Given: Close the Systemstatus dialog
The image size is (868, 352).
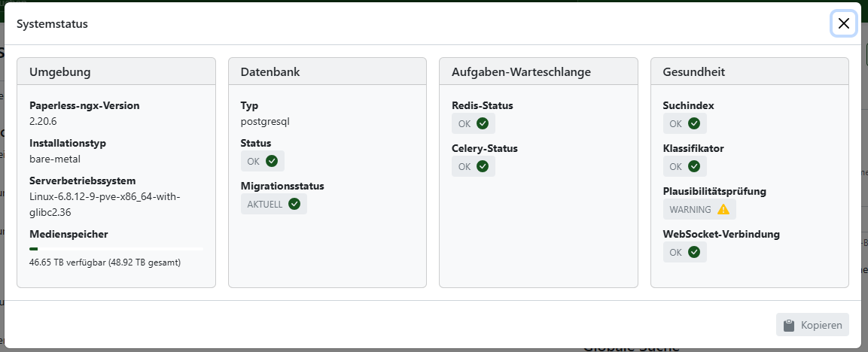Looking at the screenshot, I should coord(844,24).
